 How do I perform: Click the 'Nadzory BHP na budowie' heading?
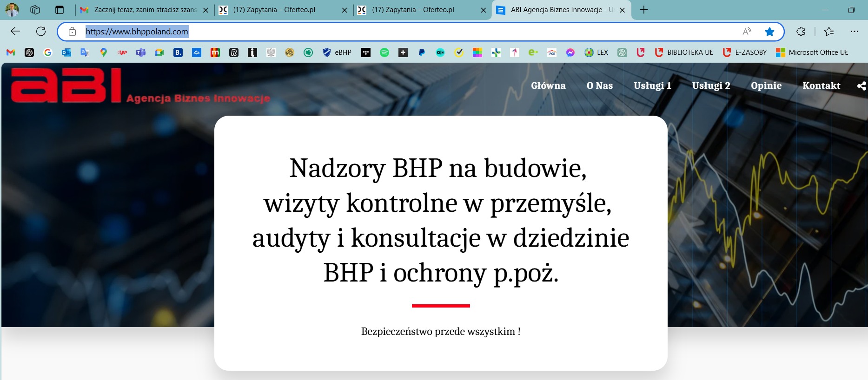click(x=441, y=220)
